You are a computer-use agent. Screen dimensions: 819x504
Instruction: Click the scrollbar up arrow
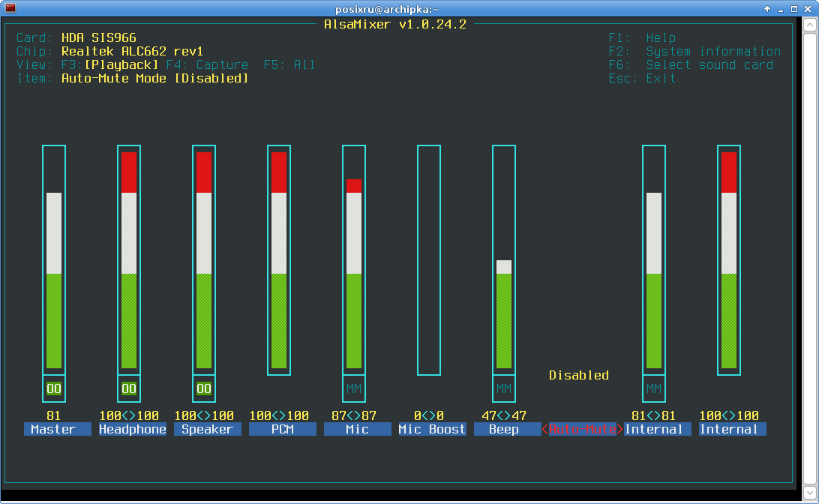(x=810, y=25)
